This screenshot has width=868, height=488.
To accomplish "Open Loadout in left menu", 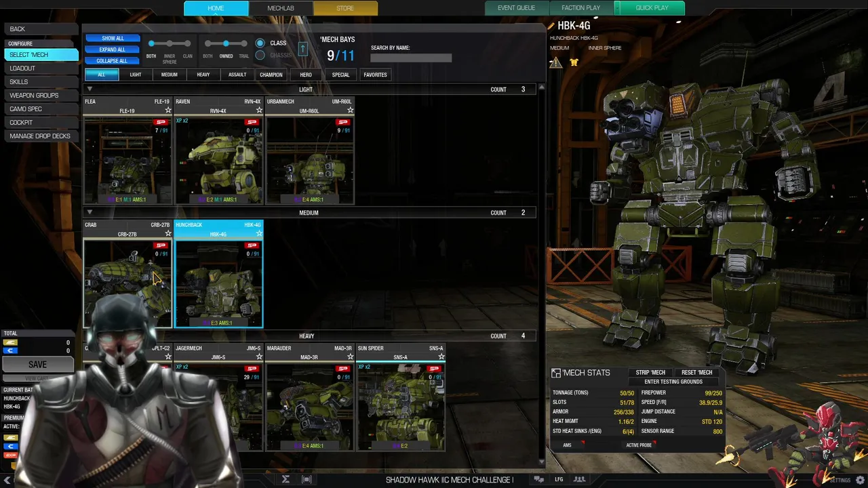I will (41, 68).
